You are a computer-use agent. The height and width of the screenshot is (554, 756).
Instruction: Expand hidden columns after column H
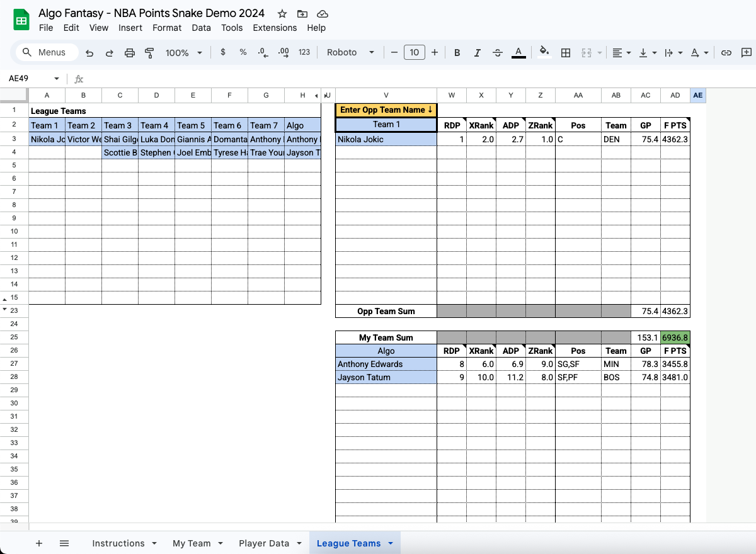pyautogui.click(x=316, y=95)
